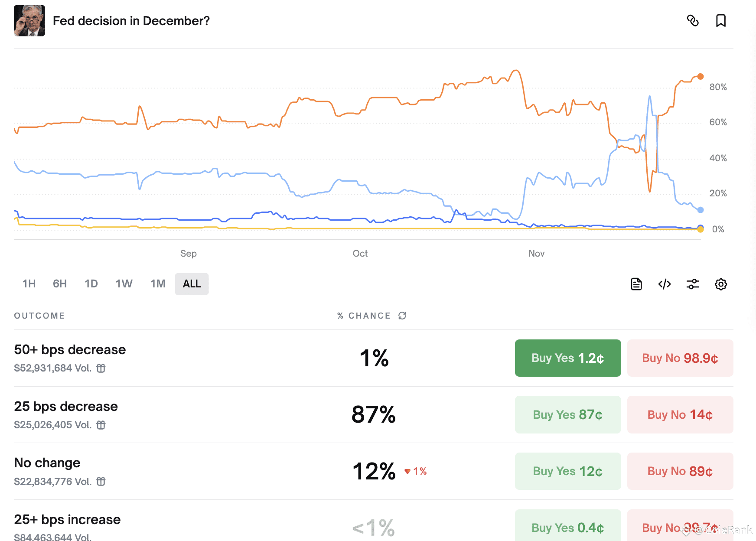Switch chart to 1M range
This screenshot has width=756, height=541.
pos(158,284)
